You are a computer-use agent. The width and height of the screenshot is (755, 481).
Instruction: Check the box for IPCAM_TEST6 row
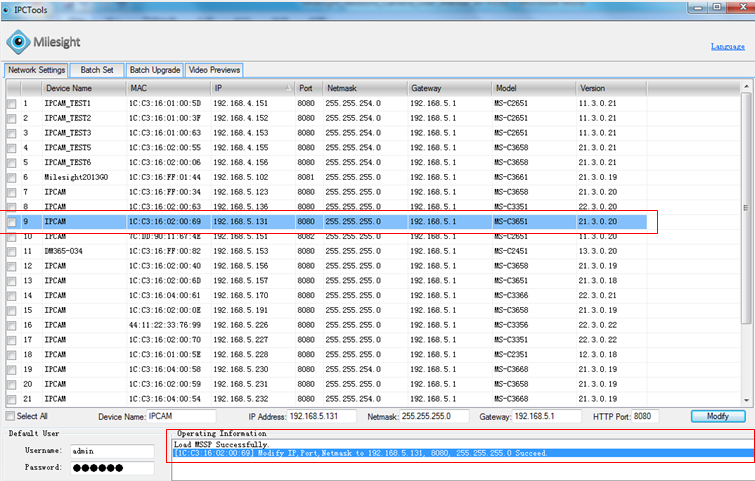[x=12, y=163]
